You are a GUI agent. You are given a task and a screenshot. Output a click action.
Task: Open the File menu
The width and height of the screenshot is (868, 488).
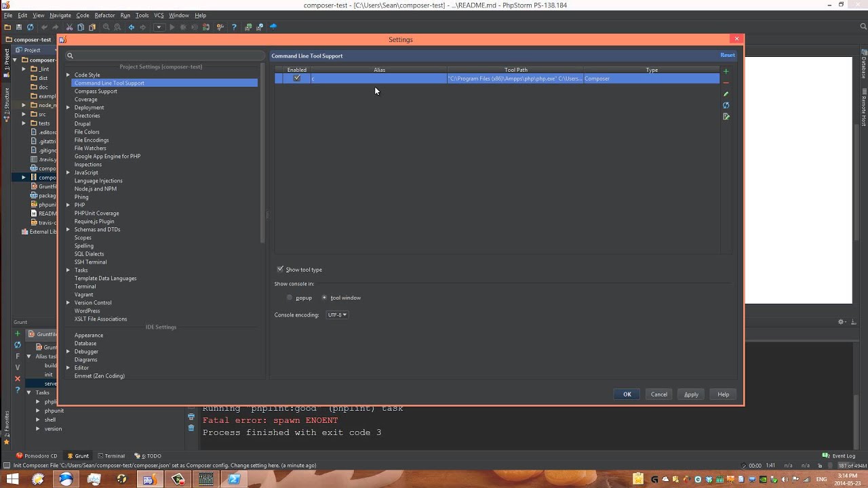coord(8,15)
